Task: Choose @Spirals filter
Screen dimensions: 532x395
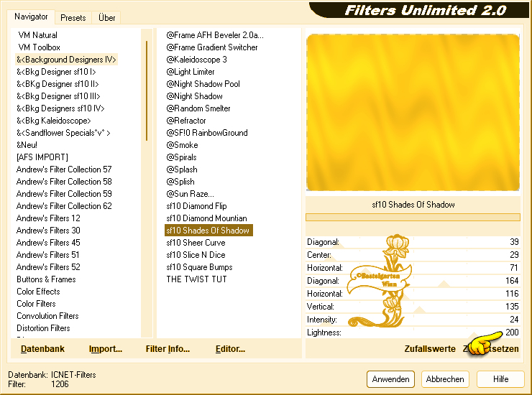Action: pyautogui.click(x=181, y=157)
